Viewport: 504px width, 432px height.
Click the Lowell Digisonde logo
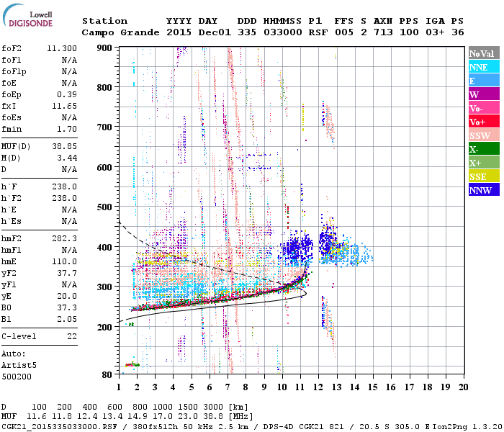(x=27, y=16)
